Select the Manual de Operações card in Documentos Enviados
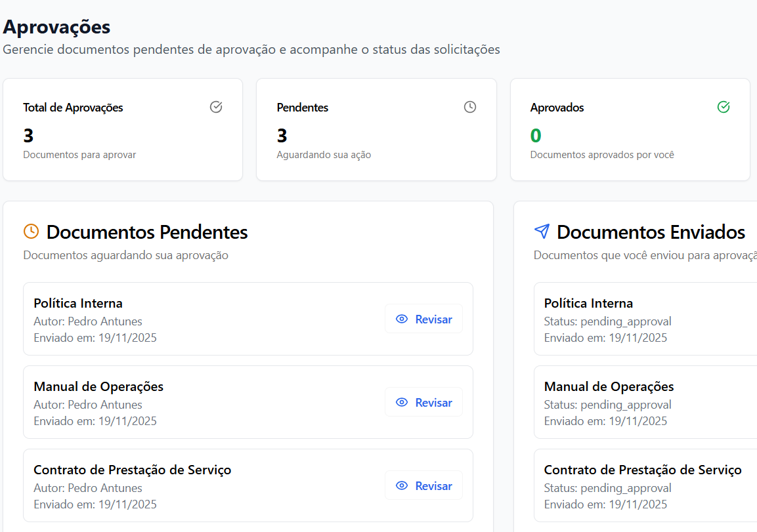Image resolution: width=757 pixels, height=532 pixels. tap(643, 402)
